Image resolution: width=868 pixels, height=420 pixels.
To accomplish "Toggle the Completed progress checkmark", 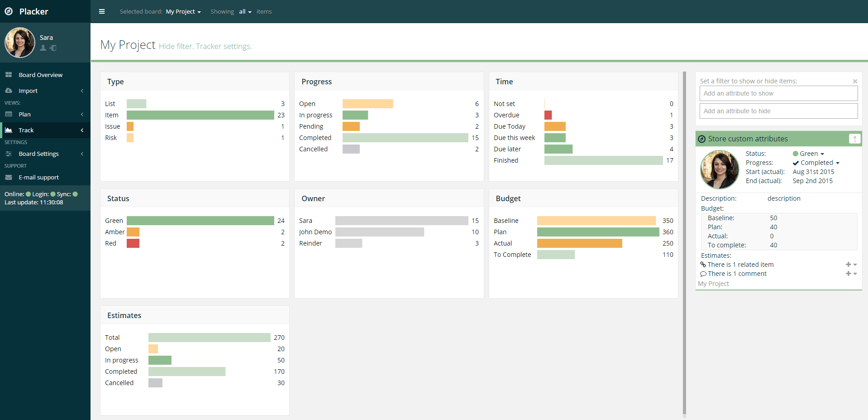I will (x=796, y=163).
